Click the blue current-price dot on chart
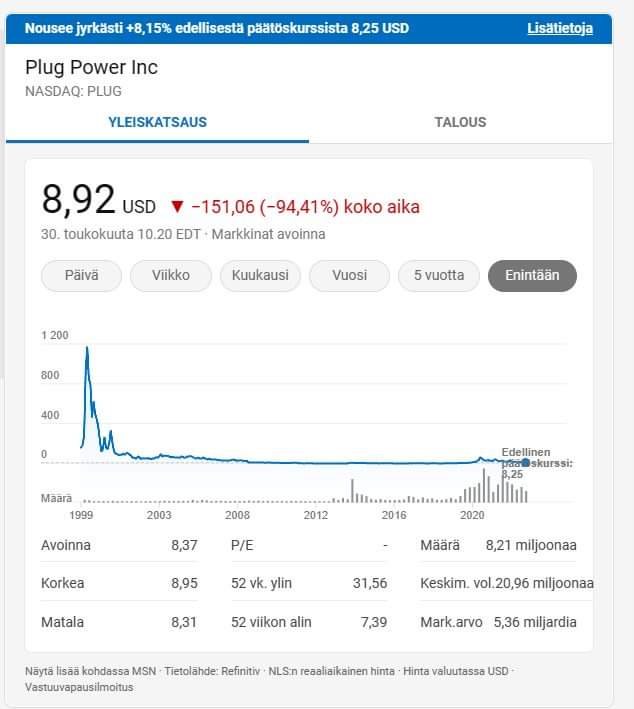This screenshot has height=709, width=634. [x=526, y=461]
